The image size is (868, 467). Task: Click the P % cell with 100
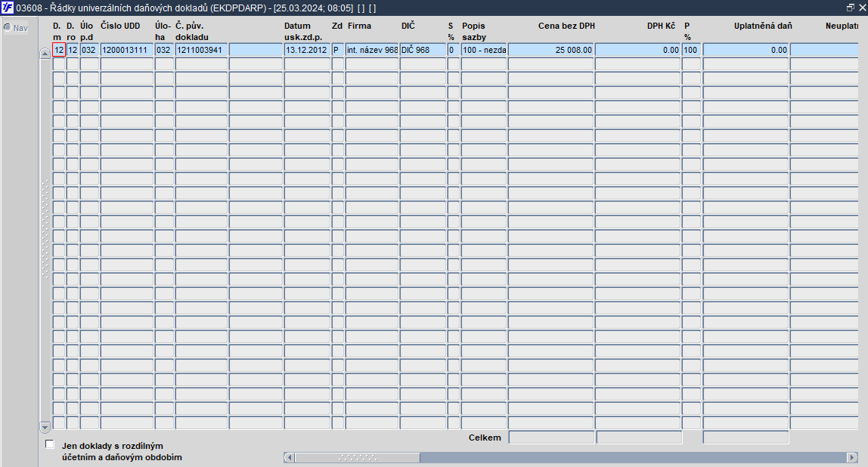tap(691, 50)
